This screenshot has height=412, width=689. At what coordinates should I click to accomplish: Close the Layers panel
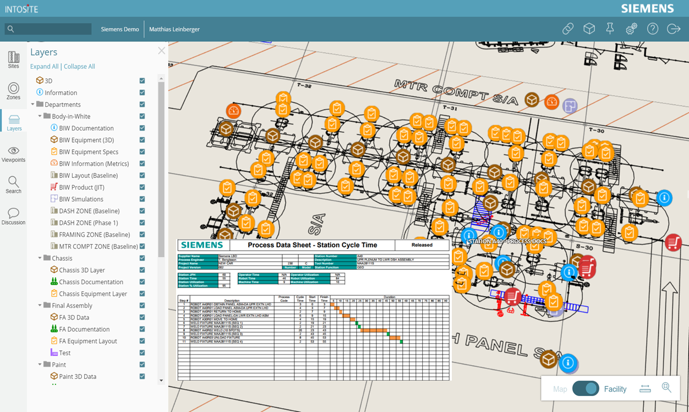(x=161, y=51)
